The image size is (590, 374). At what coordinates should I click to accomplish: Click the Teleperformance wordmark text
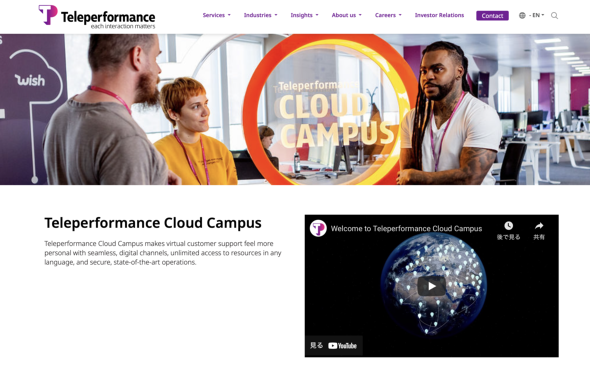pyautogui.click(x=108, y=17)
